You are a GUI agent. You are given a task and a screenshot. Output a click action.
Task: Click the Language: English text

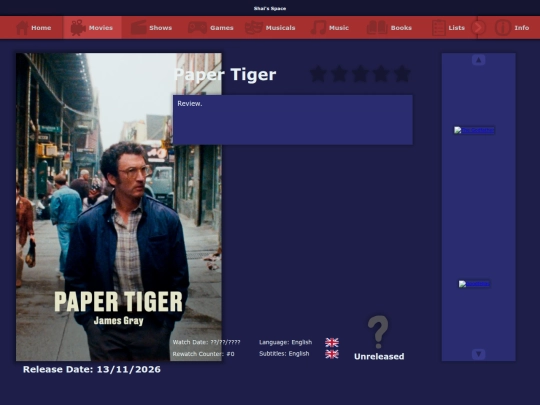pyautogui.click(x=285, y=342)
